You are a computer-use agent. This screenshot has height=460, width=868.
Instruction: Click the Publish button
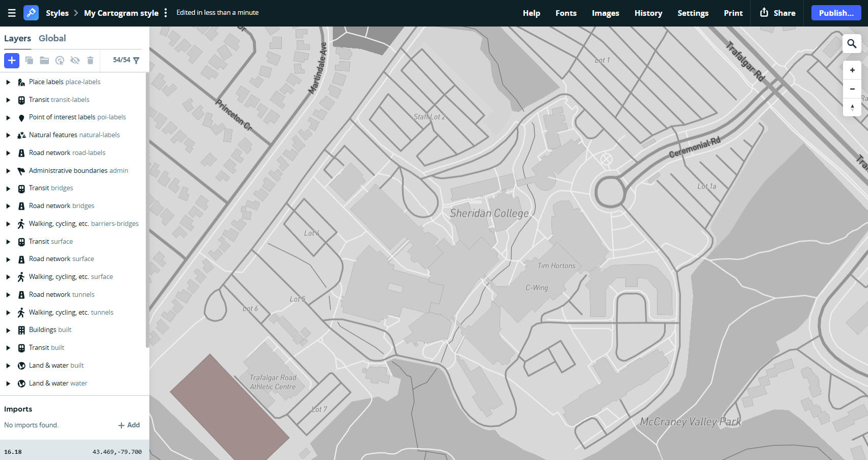pyautogui.click(x=836, y=13)
